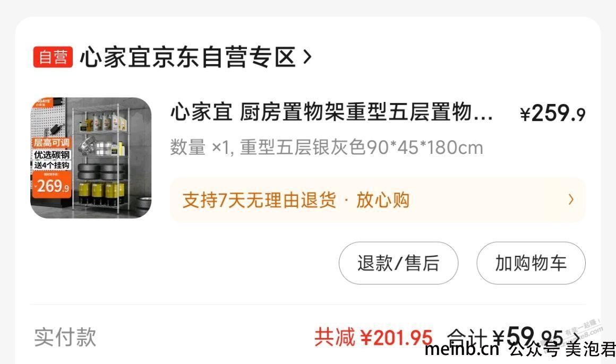This screenshot has width=616, height=364.
Task: Tap 优选碳钢 label on product image
Action: pos(52,154)
